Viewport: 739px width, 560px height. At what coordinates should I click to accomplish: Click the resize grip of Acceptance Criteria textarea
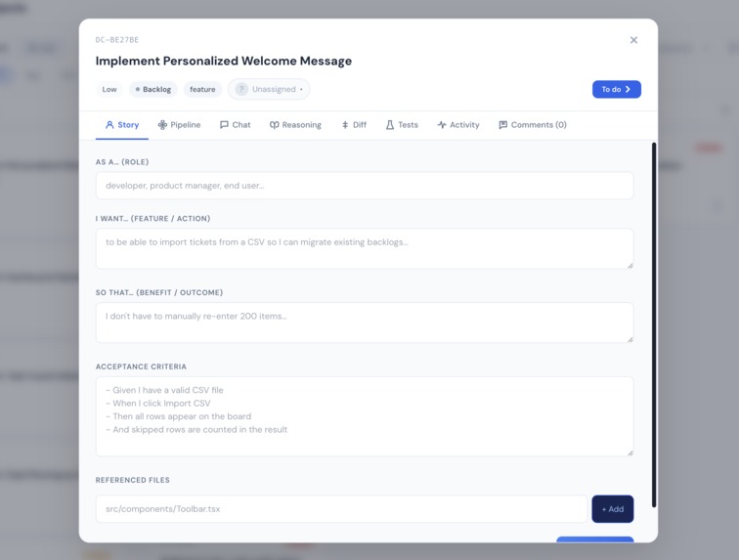tap(630, 453)
